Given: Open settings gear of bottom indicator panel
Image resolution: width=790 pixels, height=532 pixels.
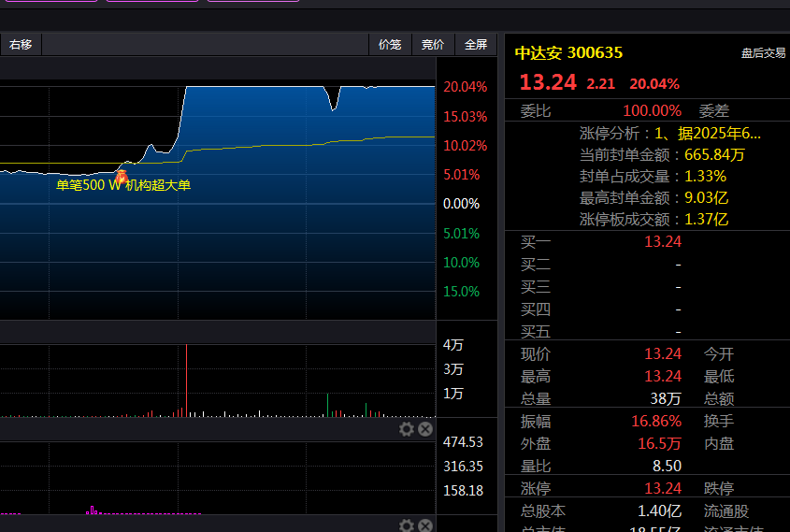Looking at the screenshot, I should [407, 525].
